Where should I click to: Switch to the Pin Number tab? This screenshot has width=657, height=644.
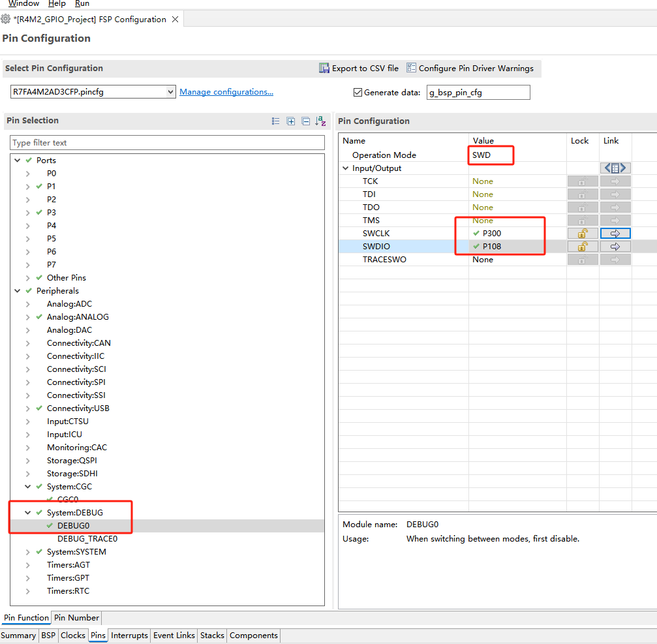pos(77,618)
